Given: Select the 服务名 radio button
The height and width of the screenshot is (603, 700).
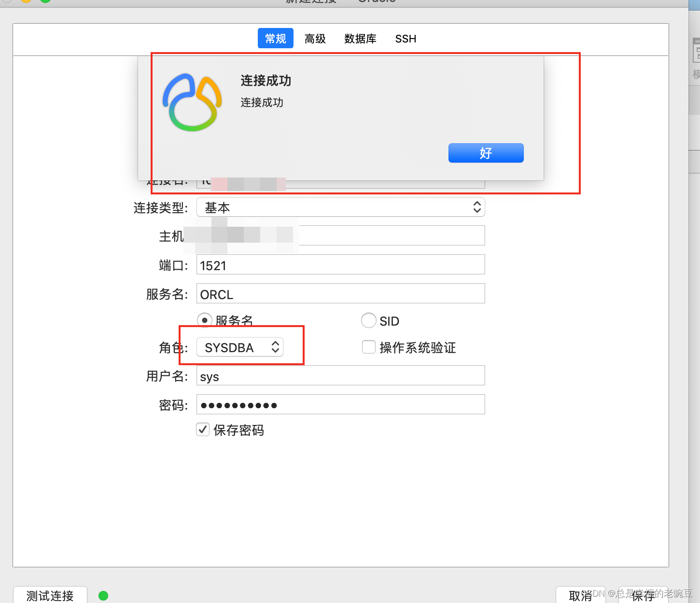Looking at the screenshot, I should click(x=204, y=320).
